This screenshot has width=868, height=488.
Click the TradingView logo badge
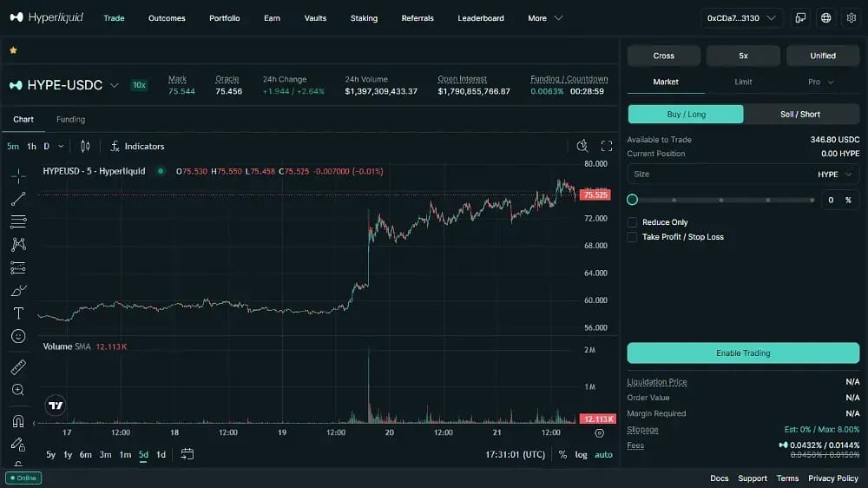point(56,406)
